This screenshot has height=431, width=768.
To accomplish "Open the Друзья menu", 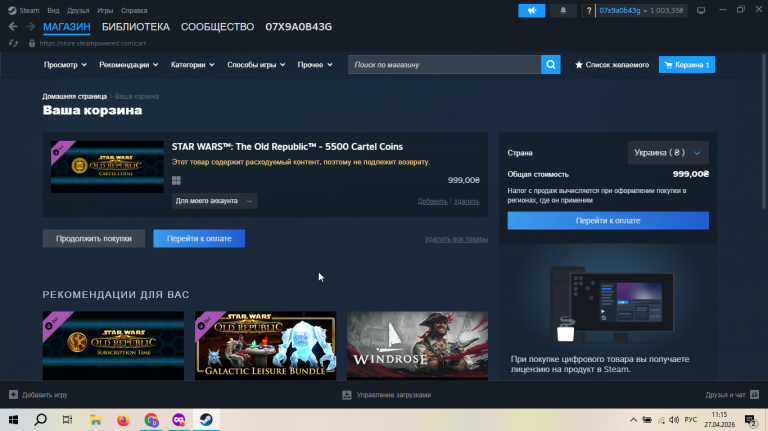I will (78, 10).
